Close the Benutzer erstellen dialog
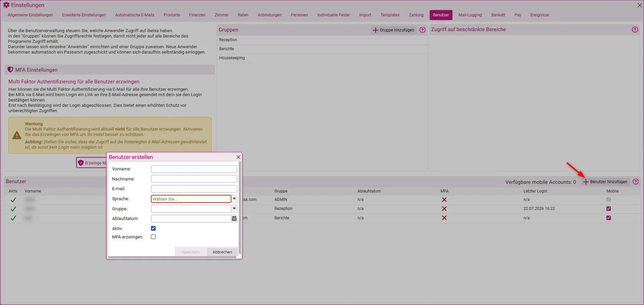 tap(238, 157)
